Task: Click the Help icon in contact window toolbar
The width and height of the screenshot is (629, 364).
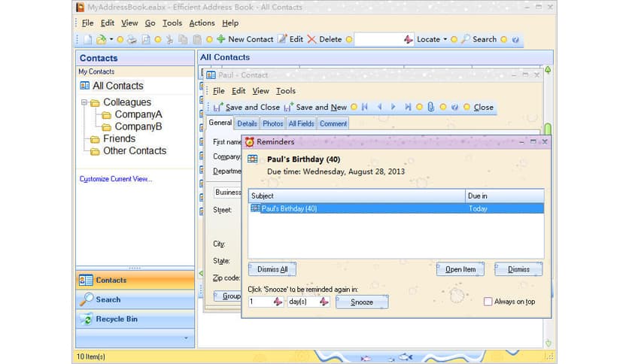Action: click(x=454, y=107)
